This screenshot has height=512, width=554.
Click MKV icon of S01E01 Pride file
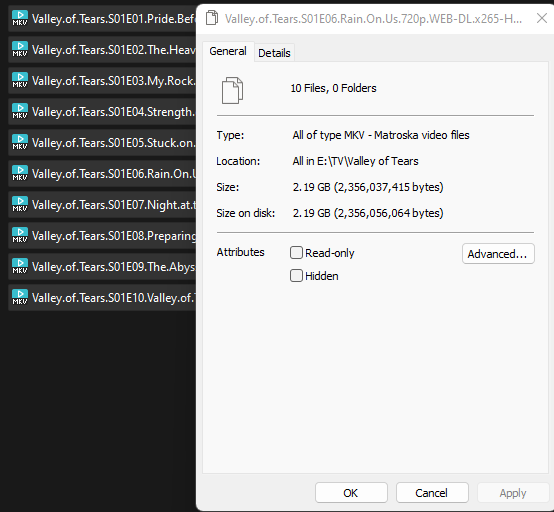[x=20, y=18]
